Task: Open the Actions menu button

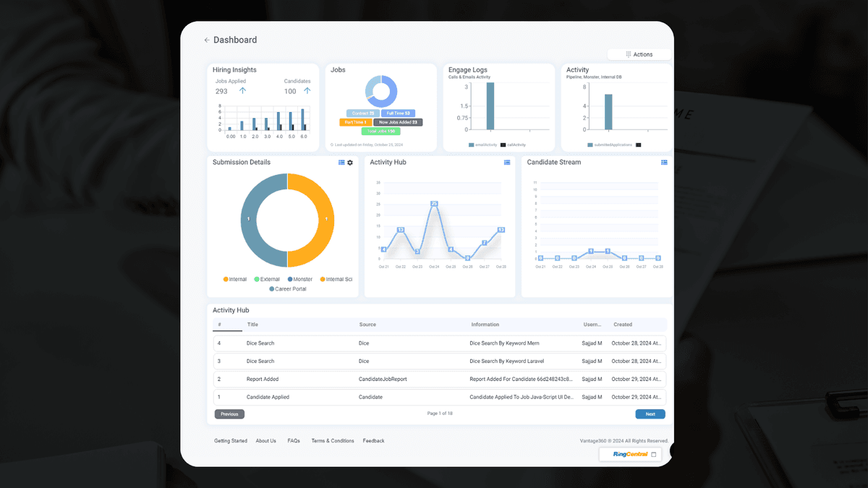Action: pyautogui.click(x=639, y=54)
